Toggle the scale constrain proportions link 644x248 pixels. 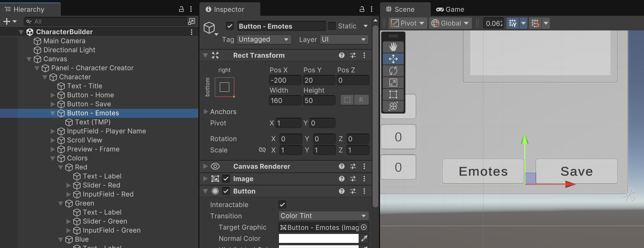262,150
